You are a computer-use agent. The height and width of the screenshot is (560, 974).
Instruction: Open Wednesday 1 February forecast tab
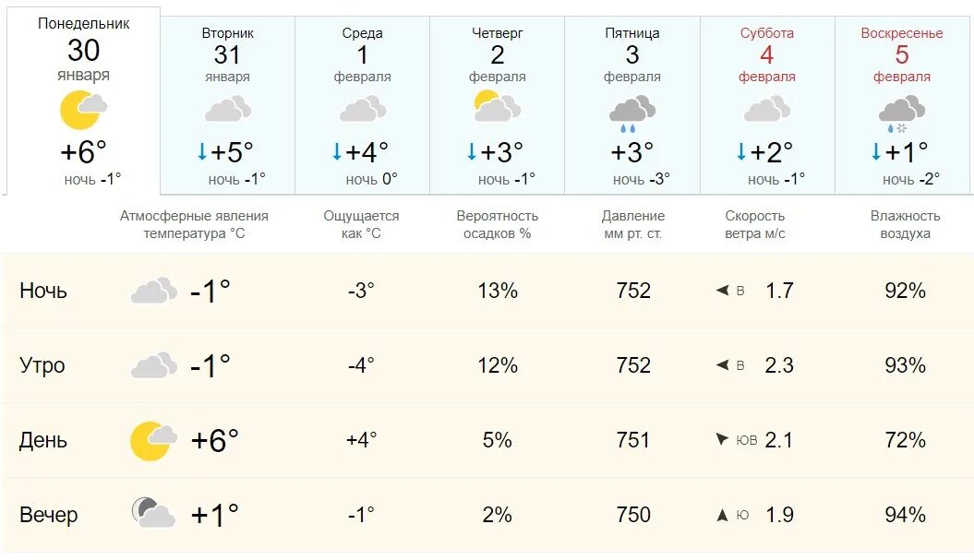point(362,105)
